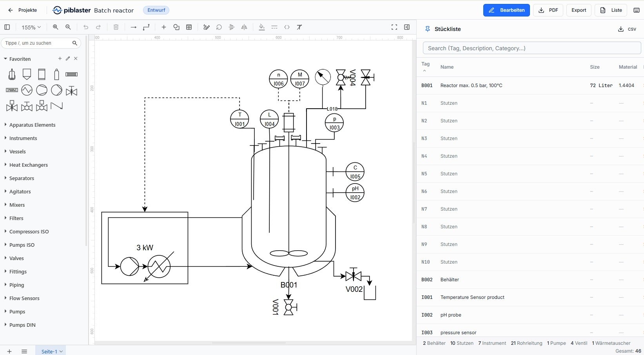The image size is (644, 355).
Task: Download the diagram as PDF
Action: (x=548, y=10)
